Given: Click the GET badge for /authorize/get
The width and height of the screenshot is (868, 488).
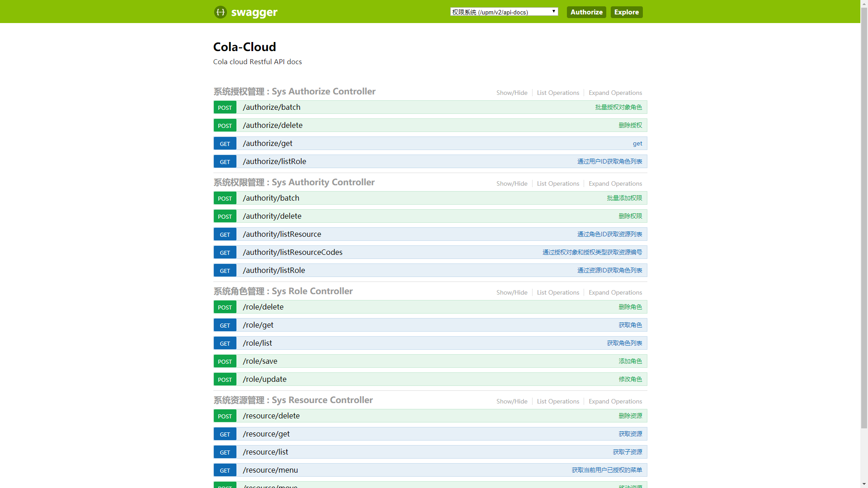Looking at the screenshot, I should [x=225, y=144].
